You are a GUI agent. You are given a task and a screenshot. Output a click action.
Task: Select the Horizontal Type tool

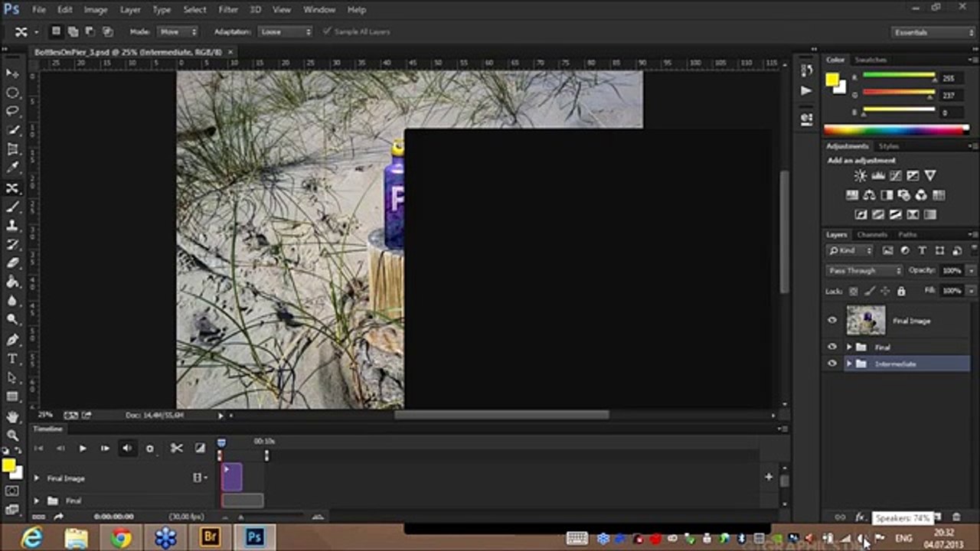point(12,359)
